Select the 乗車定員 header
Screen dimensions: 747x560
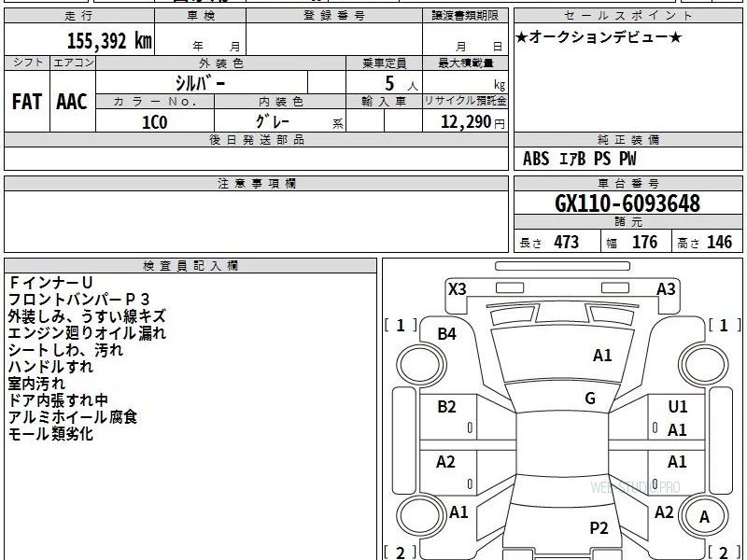pyautogui.click(x=384, y=63)
